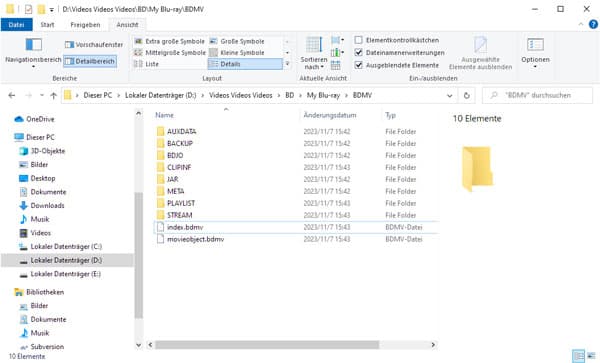Switch layout to Große Symbole

237,41
